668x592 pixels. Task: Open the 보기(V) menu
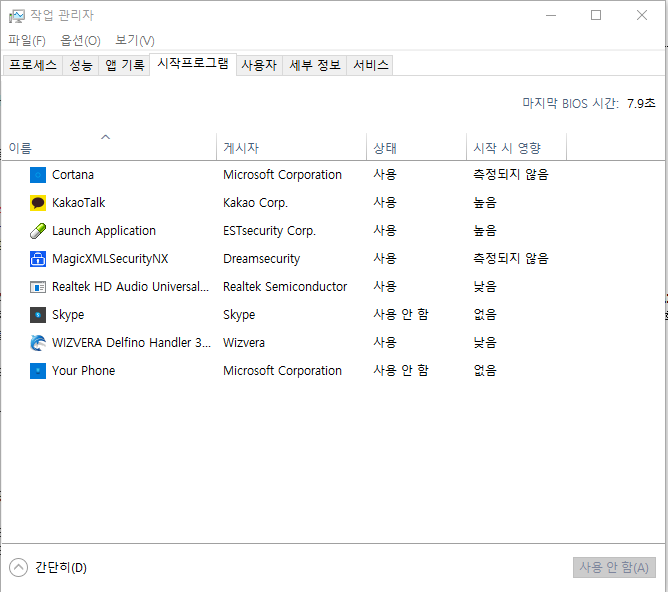coord(135,40)
